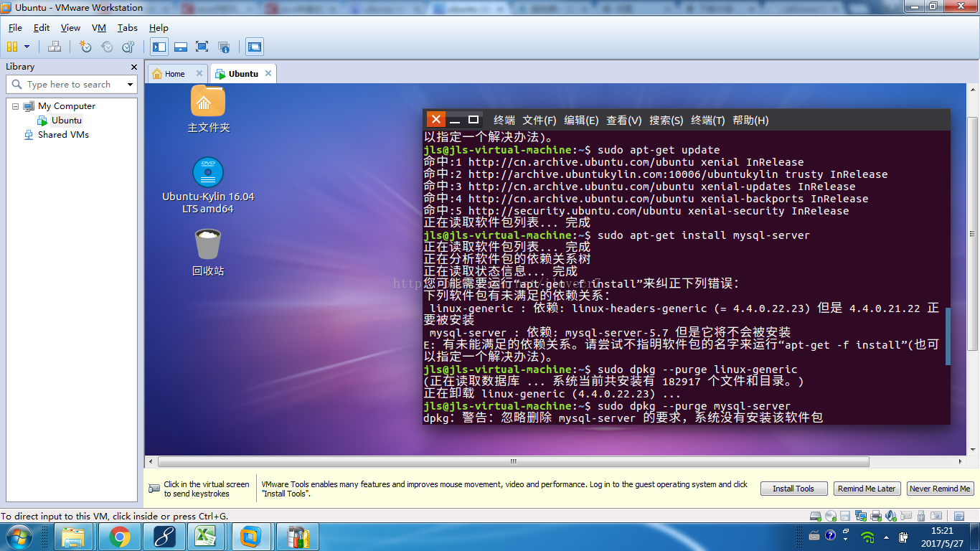Open the terminal 文件(F) menu
Image resolution: width=980 pixels, height=551 pixels.
click(540, 121)
